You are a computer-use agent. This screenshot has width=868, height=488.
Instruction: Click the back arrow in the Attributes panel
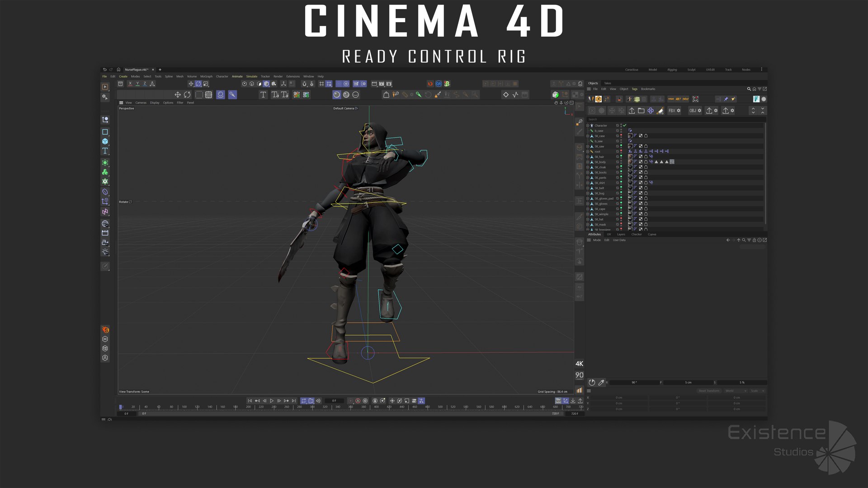pos(728,240)
